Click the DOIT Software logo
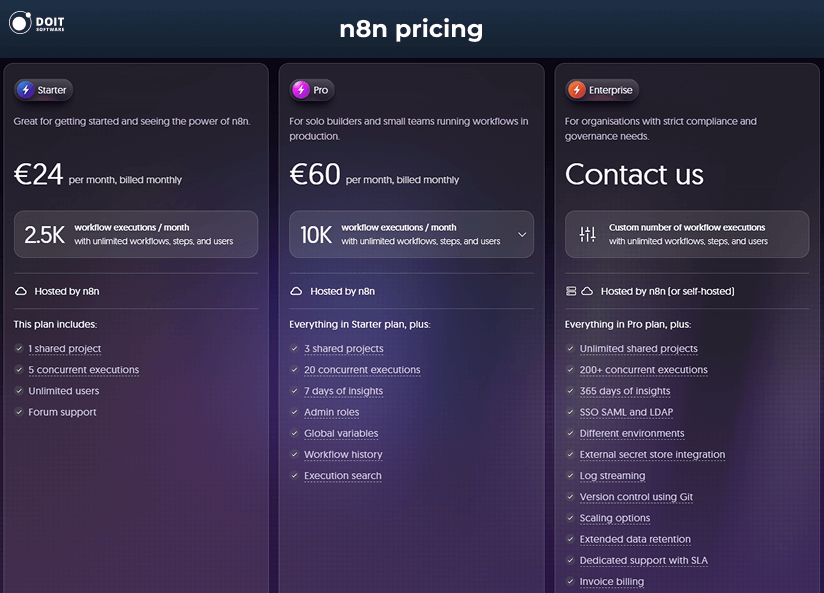 coord(35,22)
